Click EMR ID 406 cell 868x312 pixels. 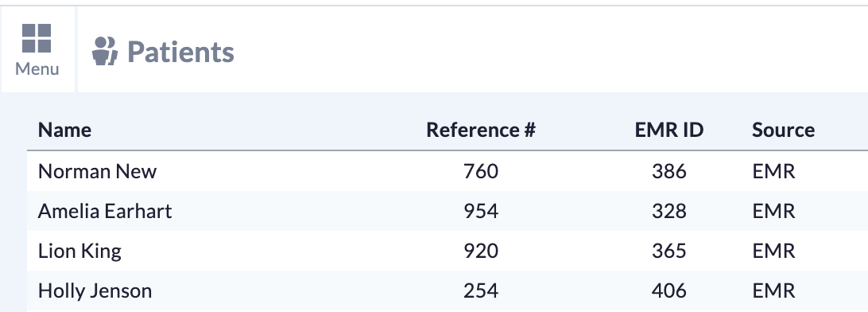tap(669, 291)
